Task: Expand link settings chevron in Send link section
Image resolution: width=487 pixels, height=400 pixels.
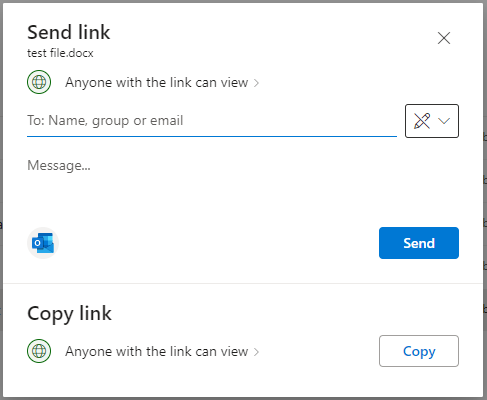Action: pyautogui.click(x=256, y=83)
